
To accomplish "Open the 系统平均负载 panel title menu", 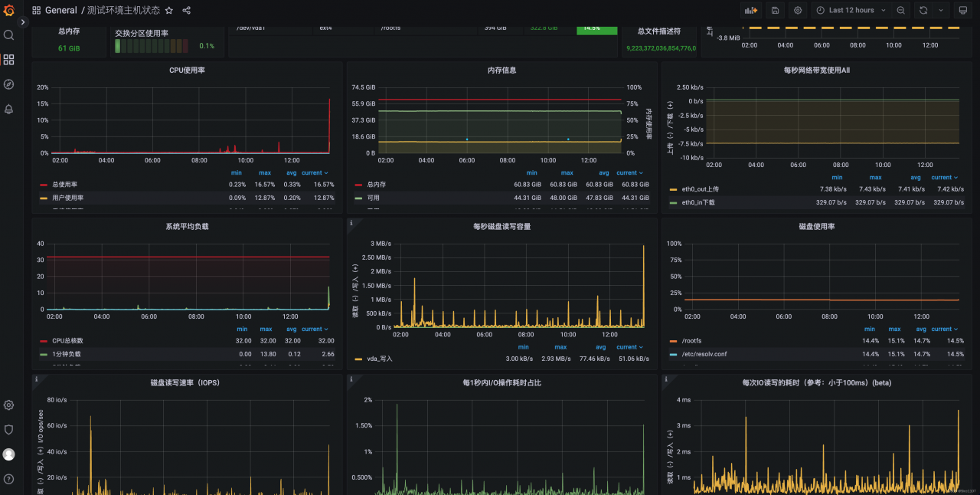I will coord(187,226).
